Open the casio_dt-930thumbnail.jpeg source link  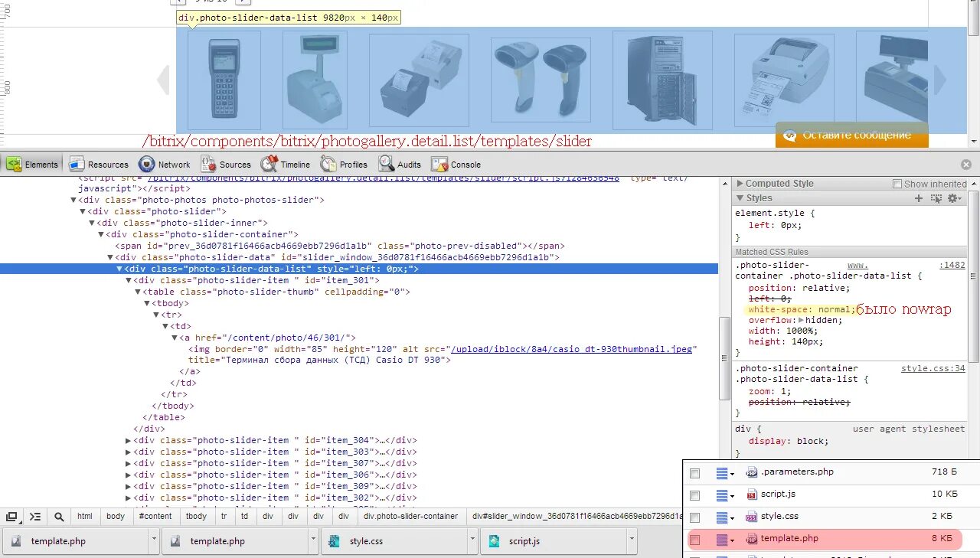click(572, 349)
